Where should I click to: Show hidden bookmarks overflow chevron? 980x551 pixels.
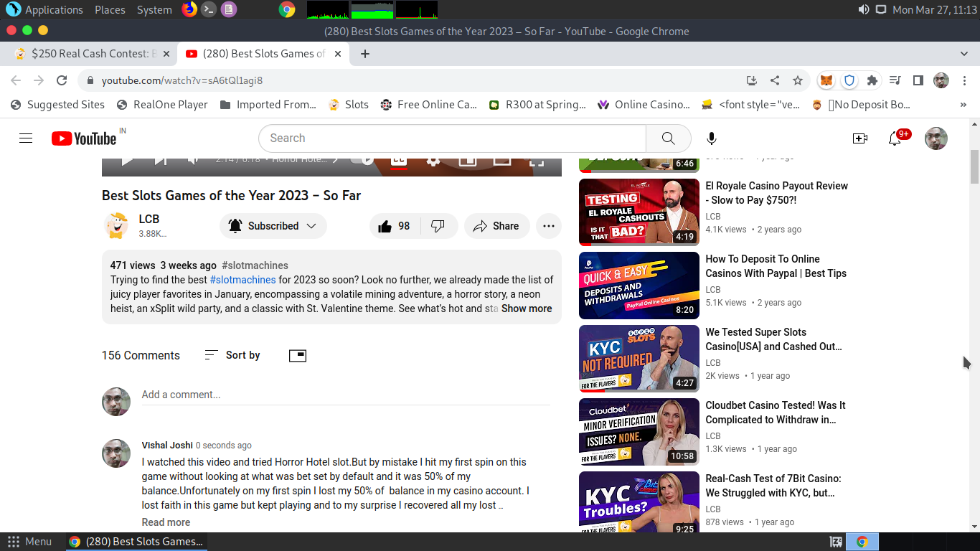pyautogui.click(x=963, y=105)
